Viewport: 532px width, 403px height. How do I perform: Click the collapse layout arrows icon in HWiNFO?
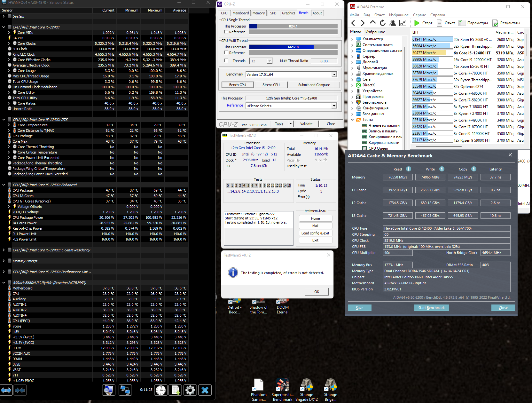(x=20, y=390)
